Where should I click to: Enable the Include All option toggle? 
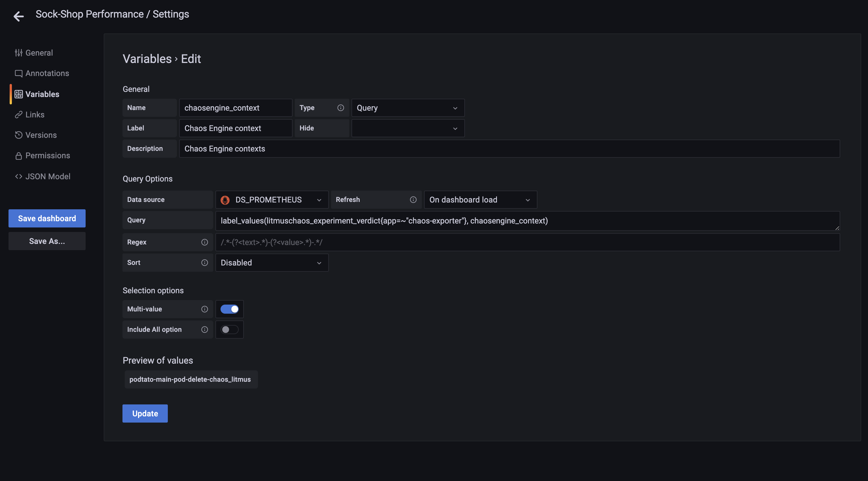[x=229, y=329]
